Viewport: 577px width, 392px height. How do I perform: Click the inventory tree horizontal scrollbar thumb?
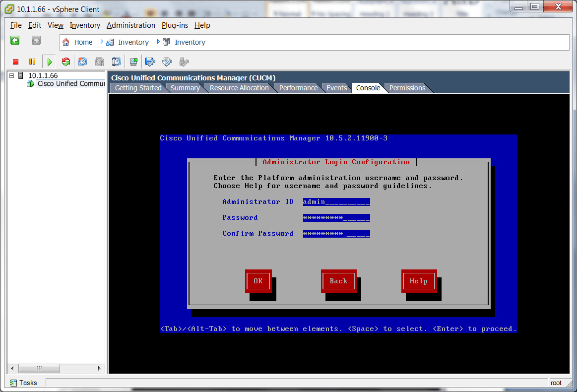(39, 368)
